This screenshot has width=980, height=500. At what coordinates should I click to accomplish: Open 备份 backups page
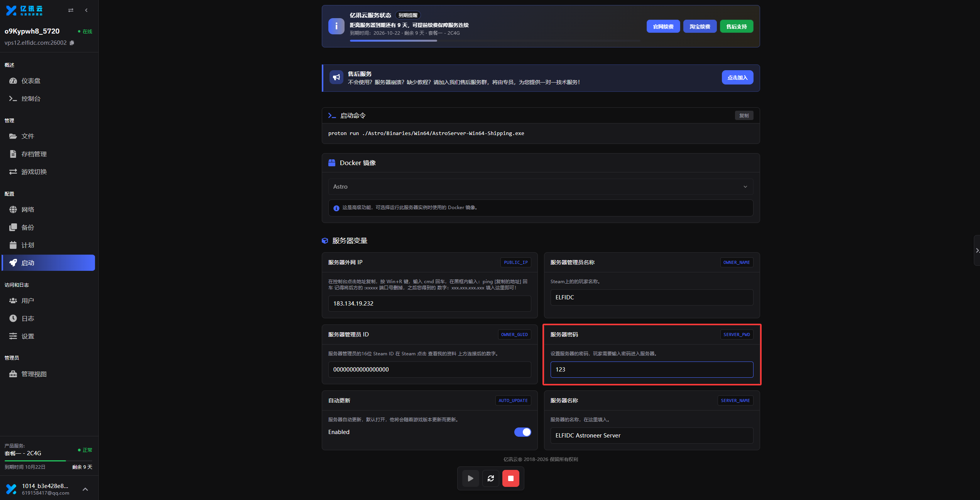[x=48, y=227]
